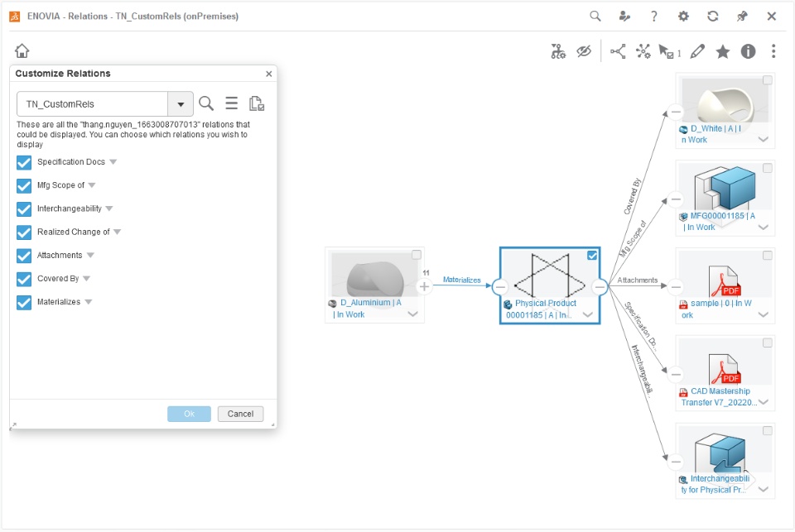Uncheck the Realized Change of checkbox

coord(24,232)
